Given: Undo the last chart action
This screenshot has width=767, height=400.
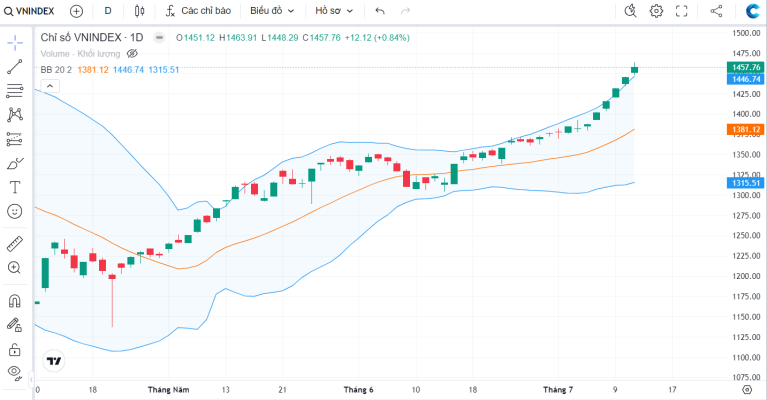Looking at the screenshot, I should click(x=380, y=11).
